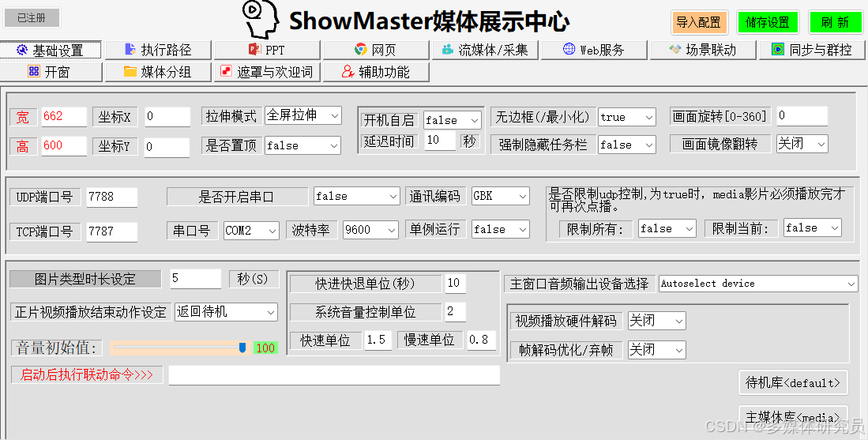
Task: Click the document icon on 执行路径 tab
Action: click(130, 50)
